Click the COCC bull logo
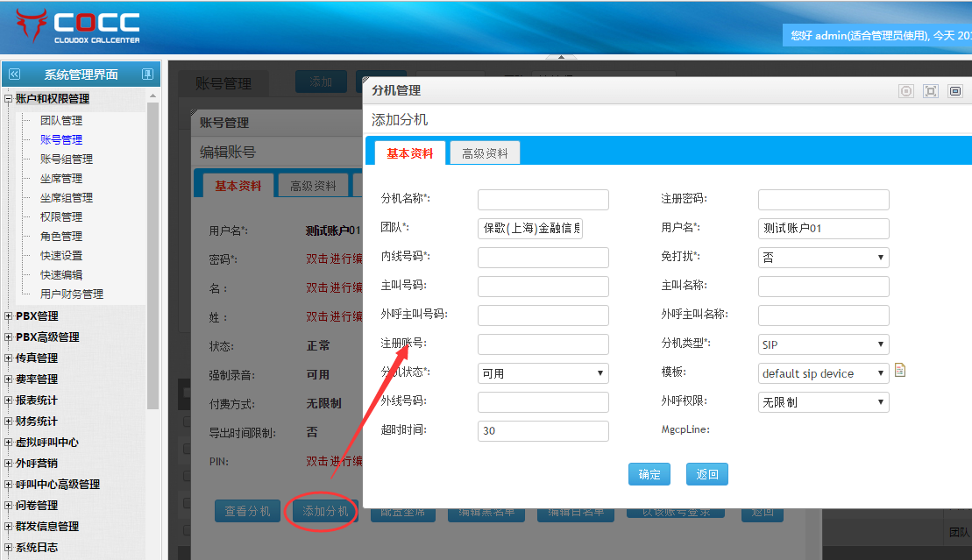This screenshot has height=560, width=972. (32, 26)
